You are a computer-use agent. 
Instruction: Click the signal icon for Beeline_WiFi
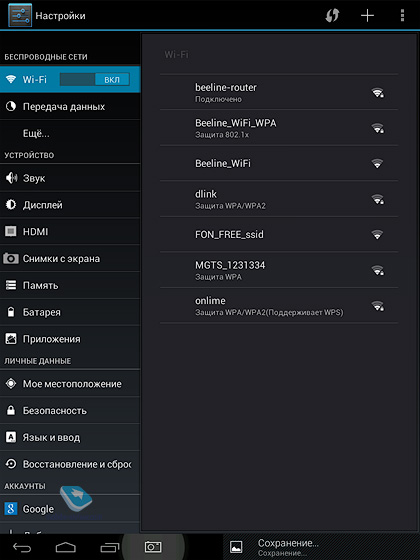point(377,164)
